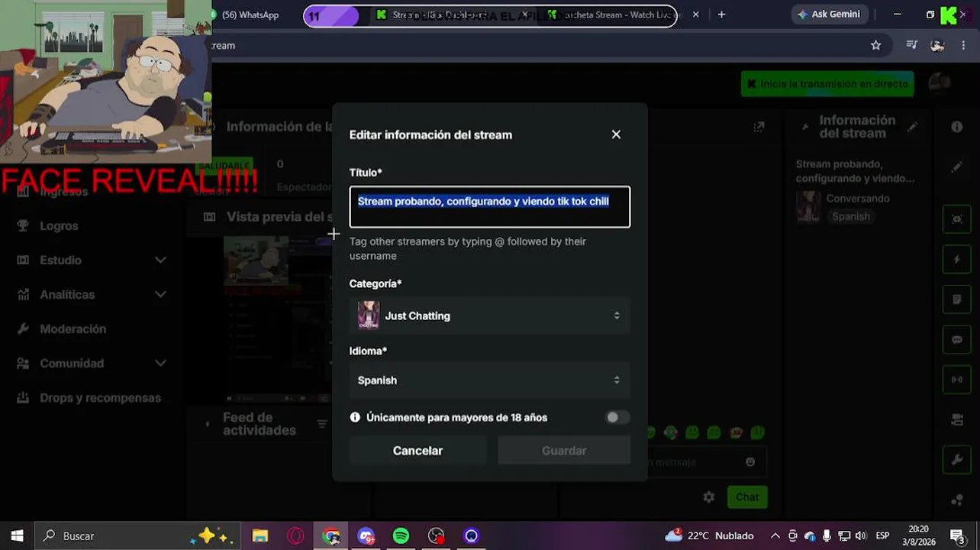Click the chat bubble icon in right sidebar
This screenshot has width=980, height=550.
(x=957, y=340)
